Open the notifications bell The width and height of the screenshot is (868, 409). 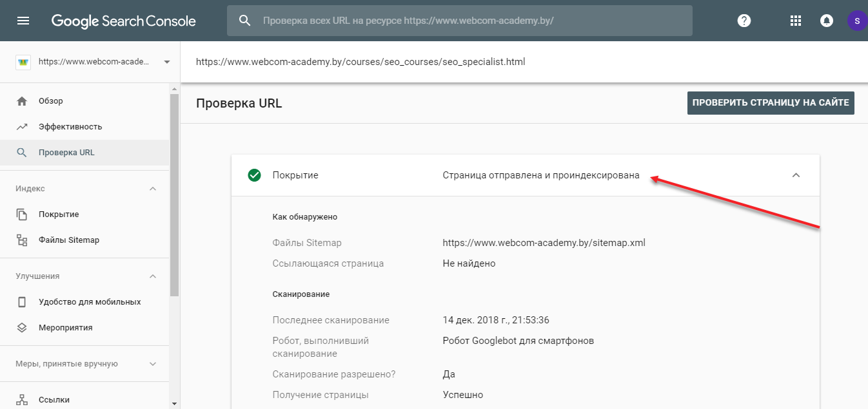click(x=826, y=21)
